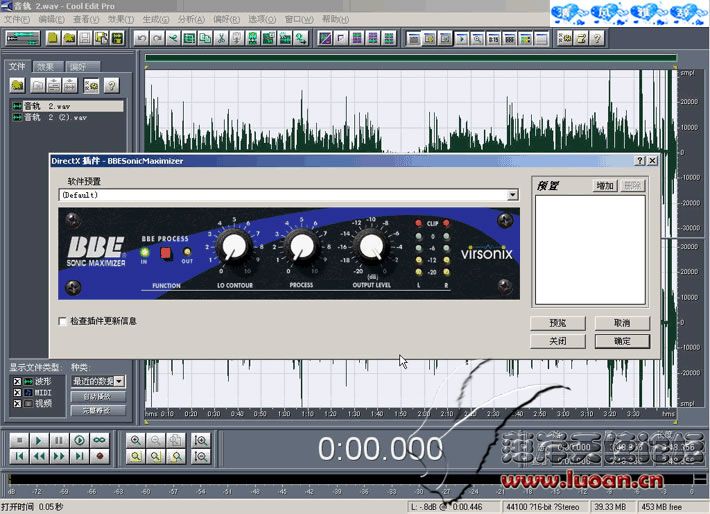Screen dimensions: 710x514
Task: Click the Rewind transport button
Action: coord(39,456)
